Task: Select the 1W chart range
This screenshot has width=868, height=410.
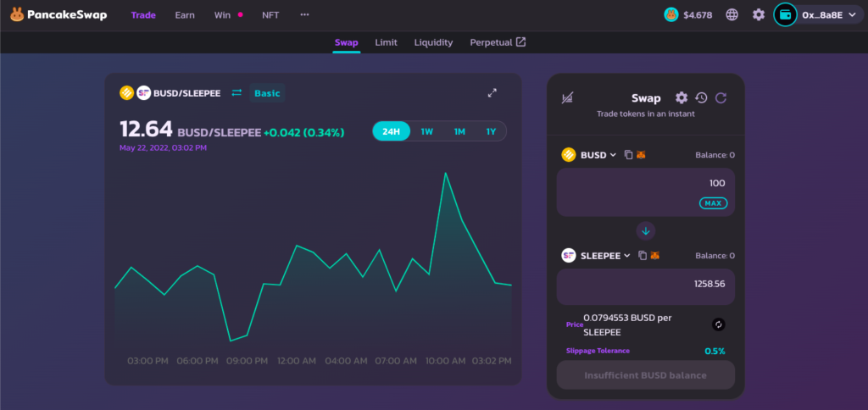Action: click(x=427, y=131)
